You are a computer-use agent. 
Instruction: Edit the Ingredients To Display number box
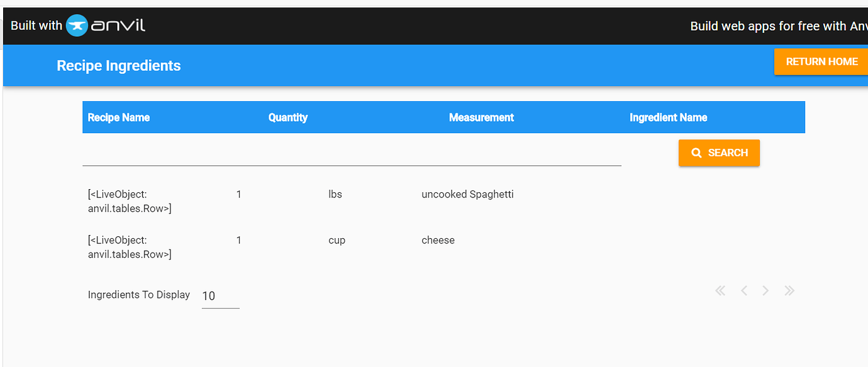click(220, 296)
